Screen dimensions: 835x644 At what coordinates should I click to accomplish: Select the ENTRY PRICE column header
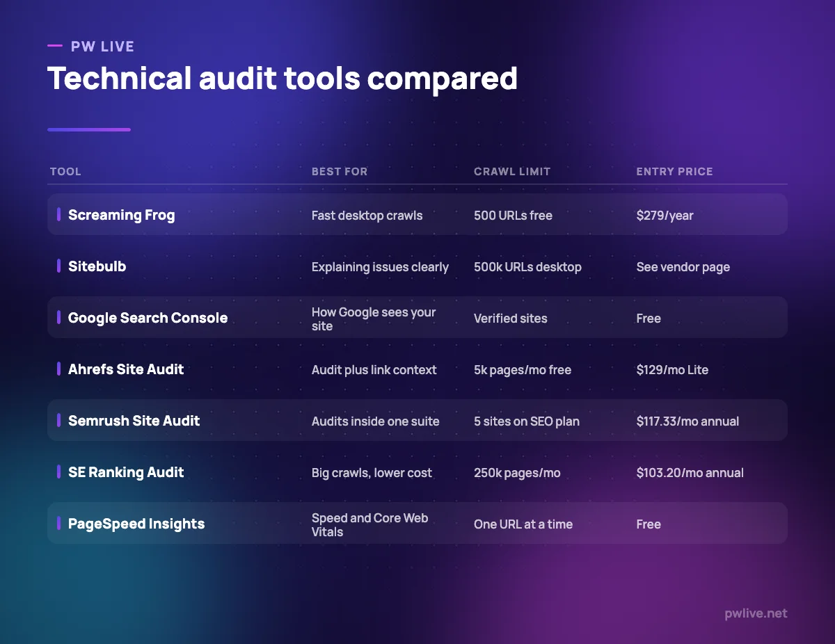coord(675,172)
